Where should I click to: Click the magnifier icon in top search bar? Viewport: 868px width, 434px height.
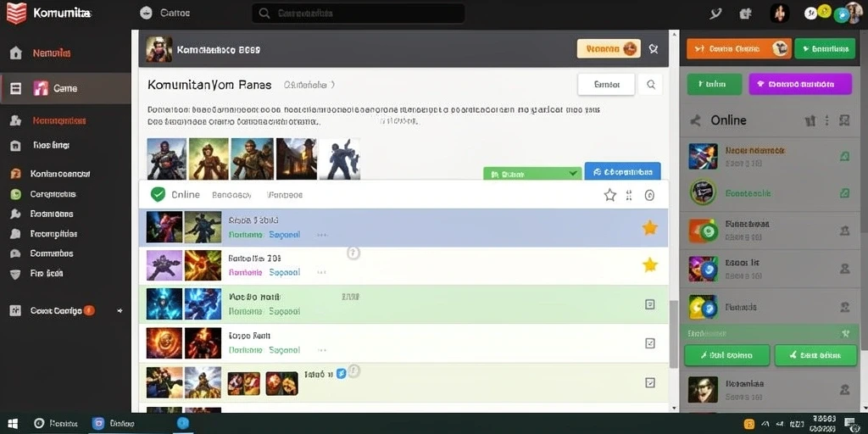[264, 14]
